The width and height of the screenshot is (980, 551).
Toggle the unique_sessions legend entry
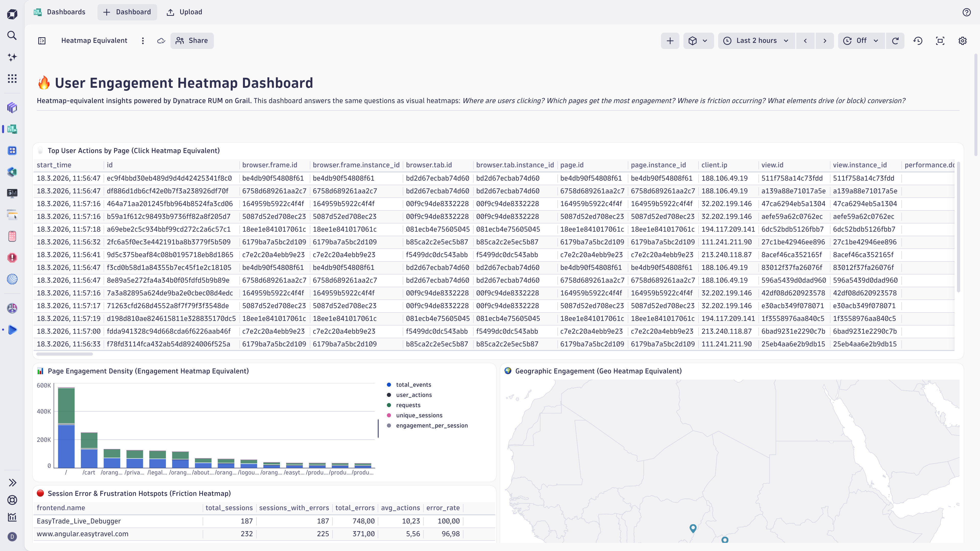point(419,415)
